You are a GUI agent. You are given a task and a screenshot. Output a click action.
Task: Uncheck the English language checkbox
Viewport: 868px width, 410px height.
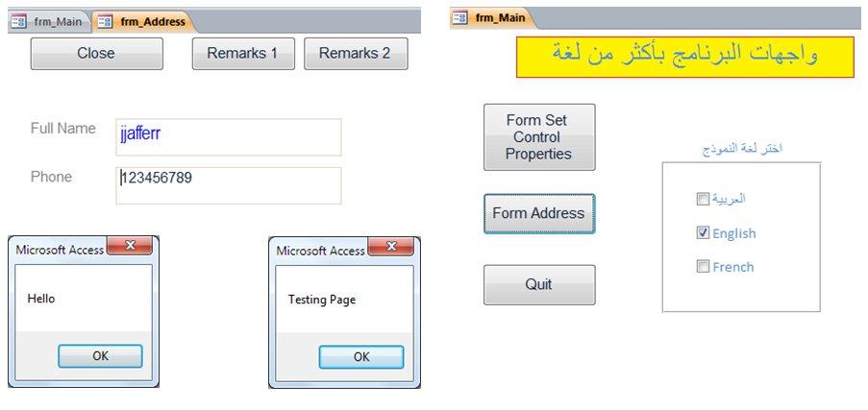tap(703, 233)
